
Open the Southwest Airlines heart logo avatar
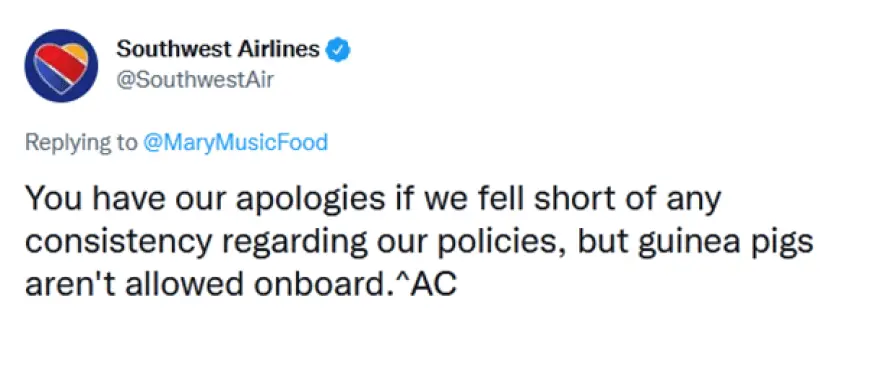61,66
